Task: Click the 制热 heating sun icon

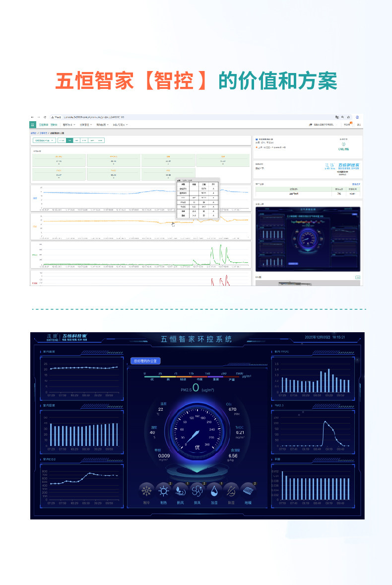Action: click(163, 491)
